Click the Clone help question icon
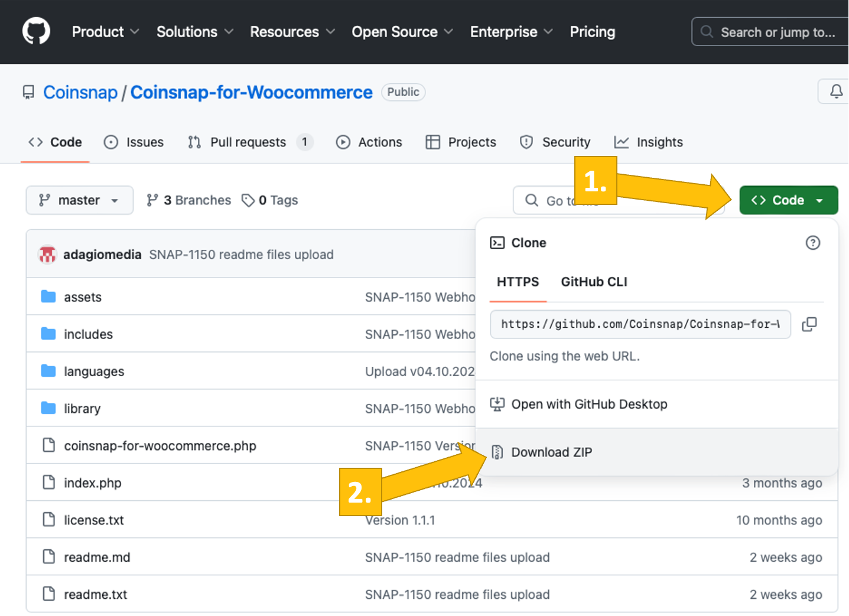 click(x=813, y=243)
